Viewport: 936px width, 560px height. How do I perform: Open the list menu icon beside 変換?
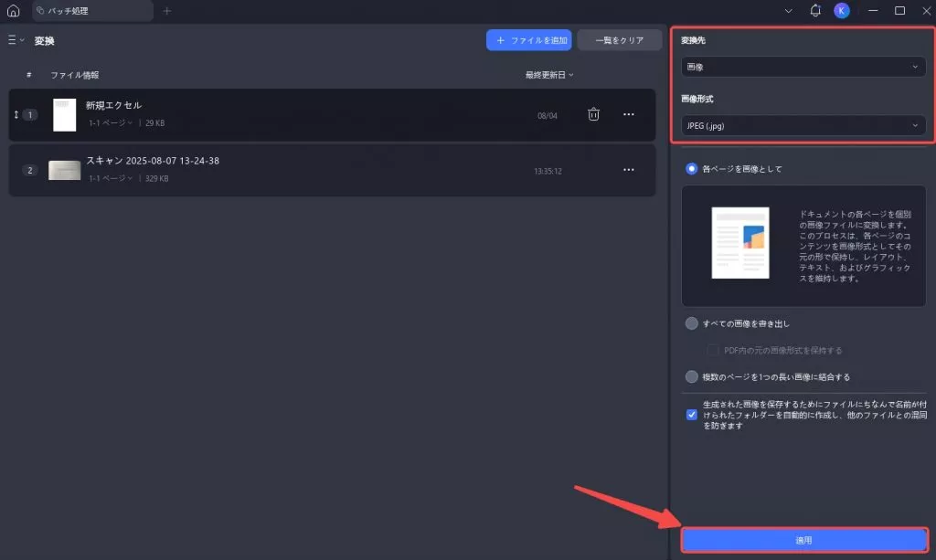click(16, 40)
